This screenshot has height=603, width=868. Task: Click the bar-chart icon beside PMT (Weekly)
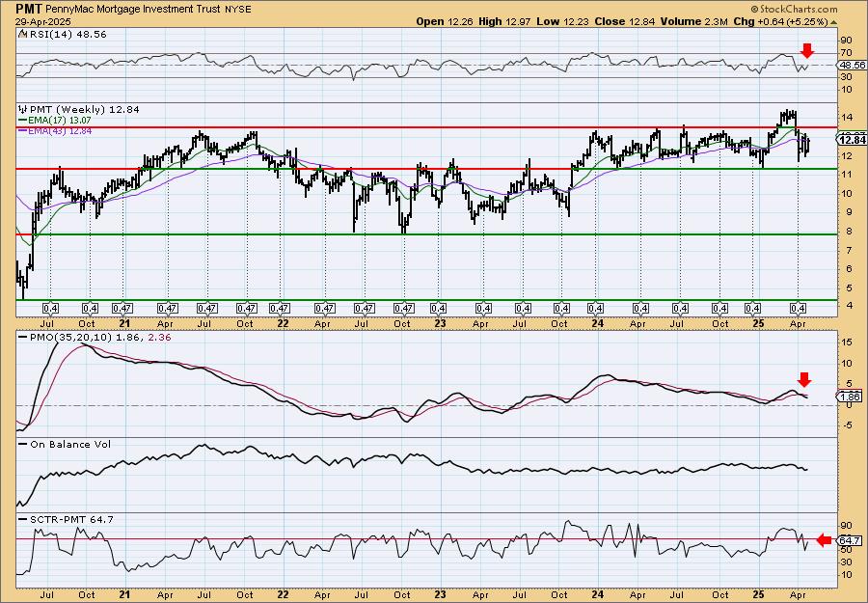[22, 109]
